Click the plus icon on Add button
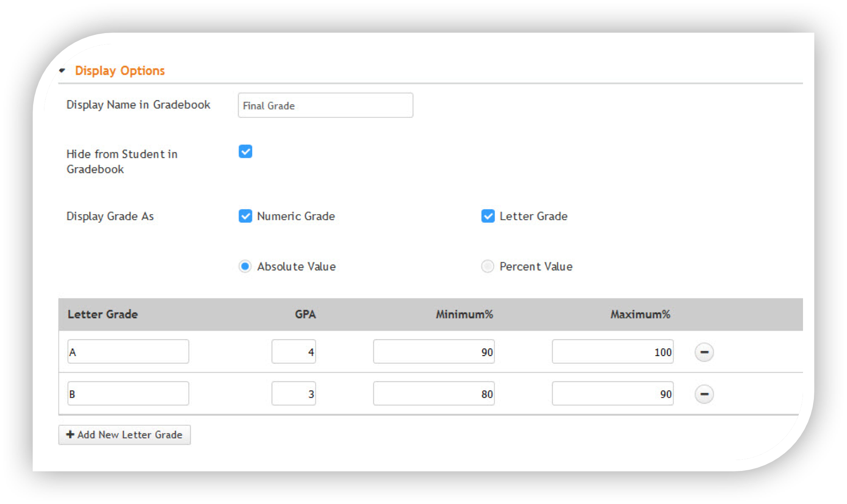 tap(70, 434)
